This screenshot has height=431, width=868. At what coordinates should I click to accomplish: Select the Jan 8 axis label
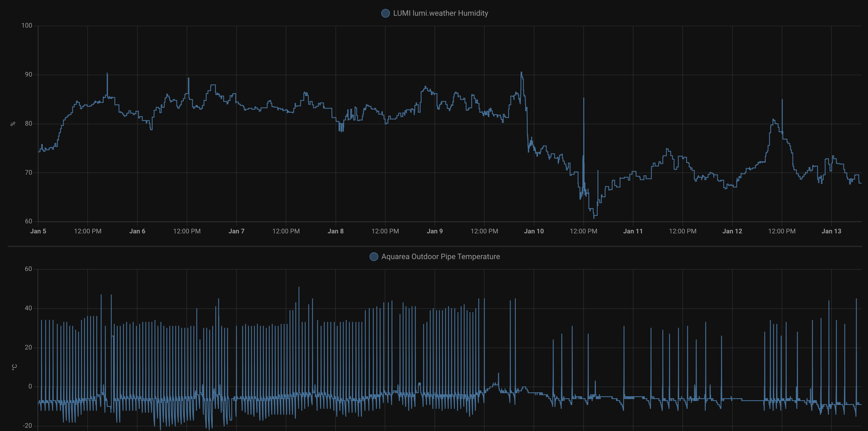(336, 231)
